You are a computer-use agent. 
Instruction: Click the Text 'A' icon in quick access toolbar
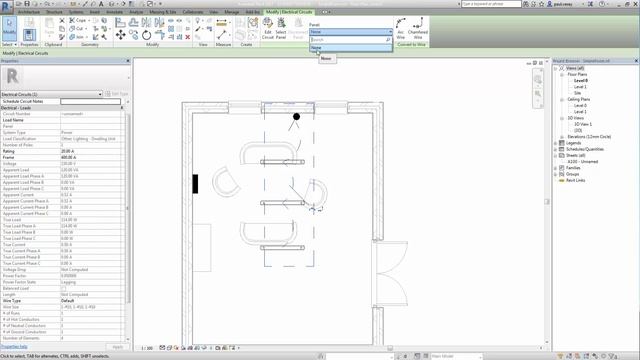coord(101,4)
